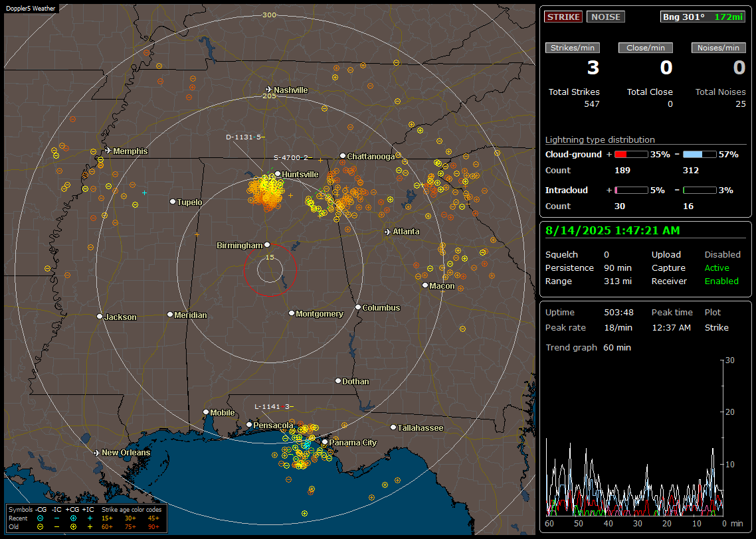
Task: Click the Old +CG yellow legend symbol
Action: 73,527
